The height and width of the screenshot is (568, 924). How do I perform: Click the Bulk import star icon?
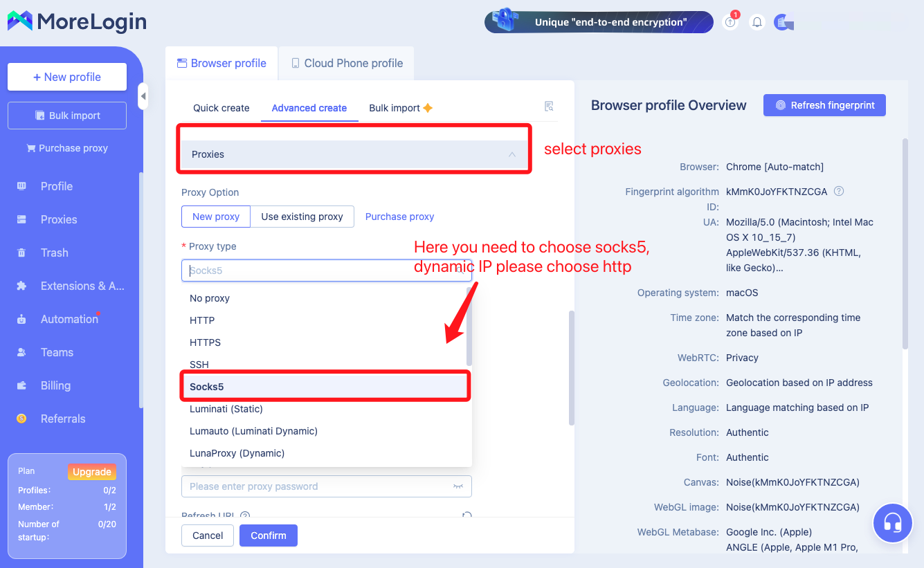tap(428, 108)
